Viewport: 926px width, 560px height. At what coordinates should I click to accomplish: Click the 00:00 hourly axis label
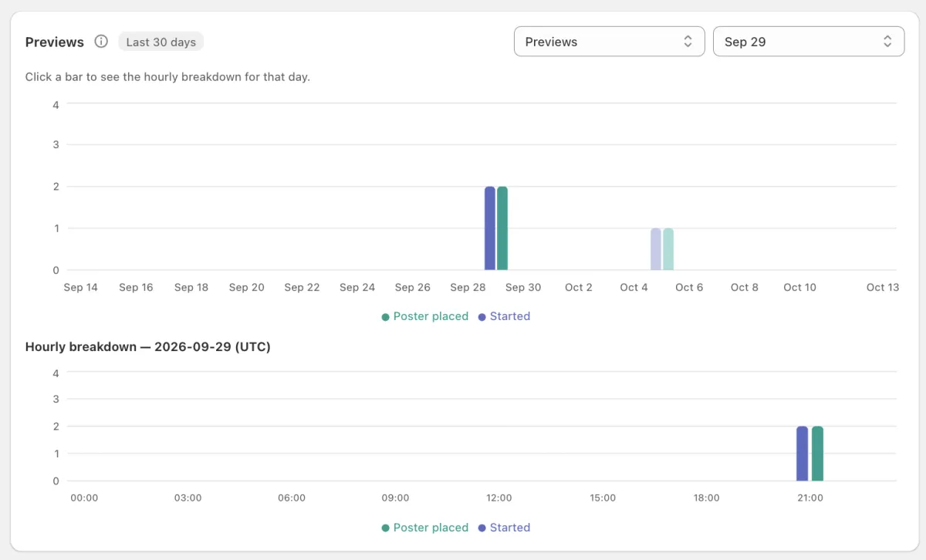[84, 498]
